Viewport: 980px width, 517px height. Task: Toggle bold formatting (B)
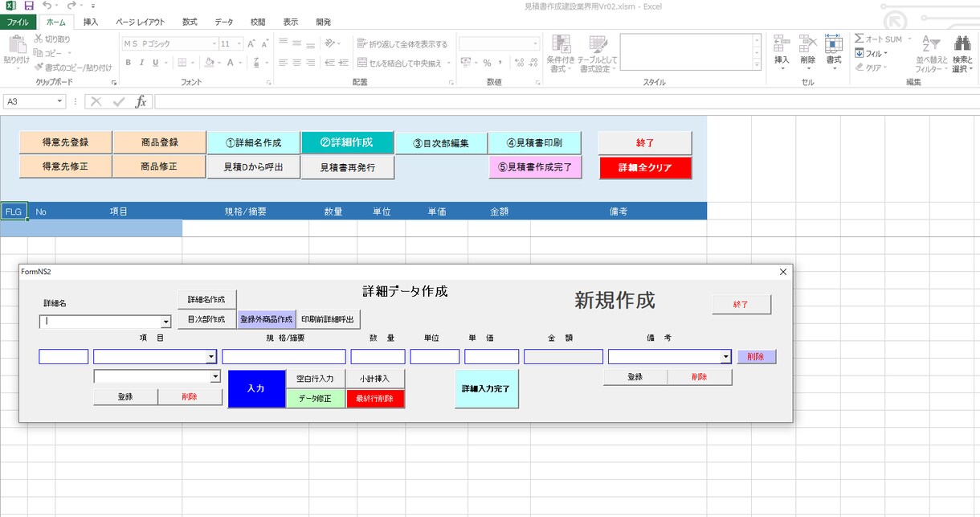click(x=128, y=62)
